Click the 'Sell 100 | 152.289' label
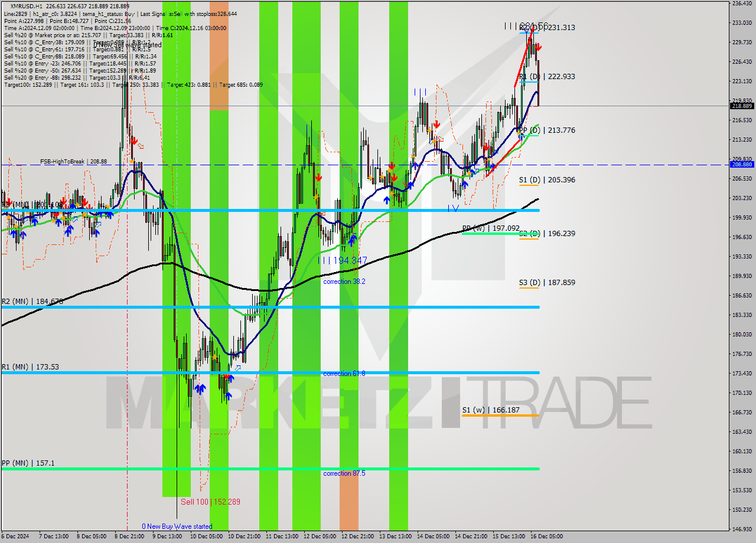 [210, 502]
